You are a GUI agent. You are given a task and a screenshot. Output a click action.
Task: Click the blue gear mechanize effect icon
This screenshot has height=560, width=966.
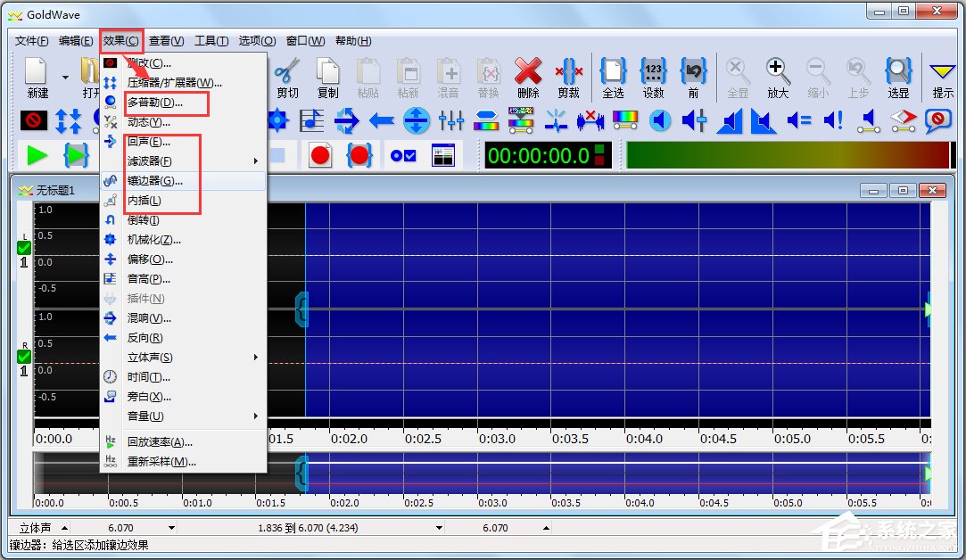(278, 120)
